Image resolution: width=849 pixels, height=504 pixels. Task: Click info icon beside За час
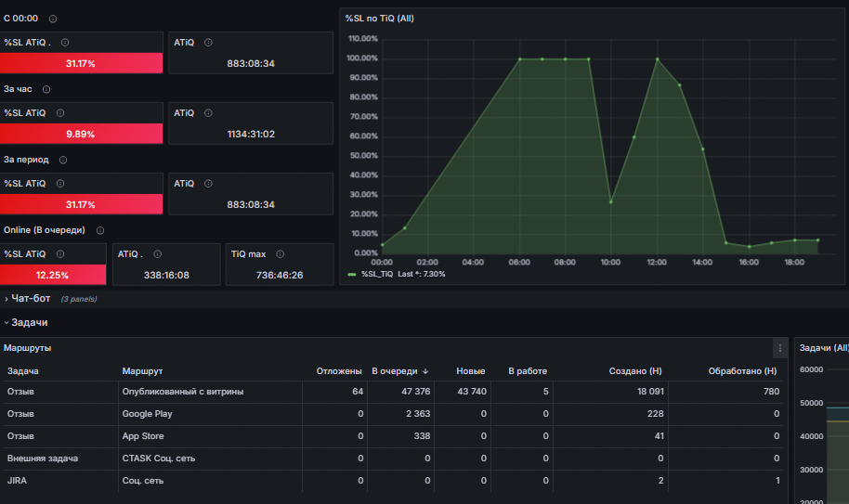click(x=46, y=89)
